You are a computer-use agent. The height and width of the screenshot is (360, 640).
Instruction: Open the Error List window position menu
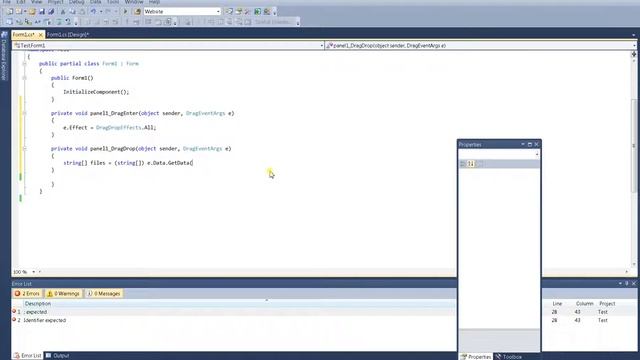coord(620,284)
